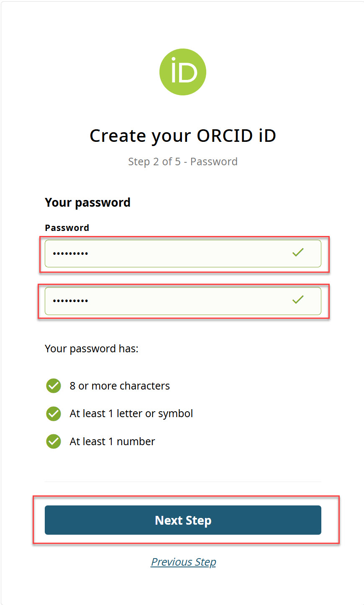This screenshot has width=364, height=605.
Task: Click the '8 or more characters' checkmark icon
Action: pyautogui.click(x=53, y=386)
